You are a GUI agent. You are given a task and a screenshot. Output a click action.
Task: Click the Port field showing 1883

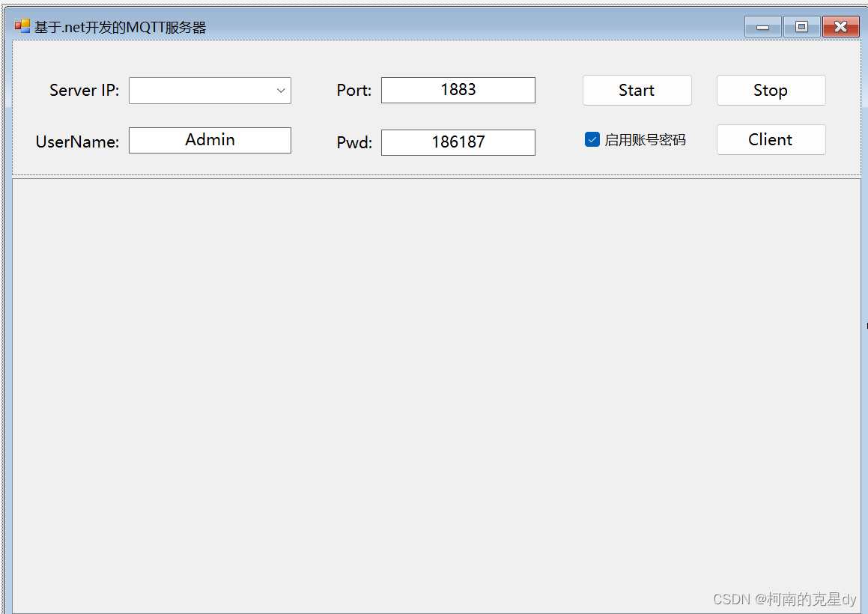pyautogui.click(x=458, y=90)
